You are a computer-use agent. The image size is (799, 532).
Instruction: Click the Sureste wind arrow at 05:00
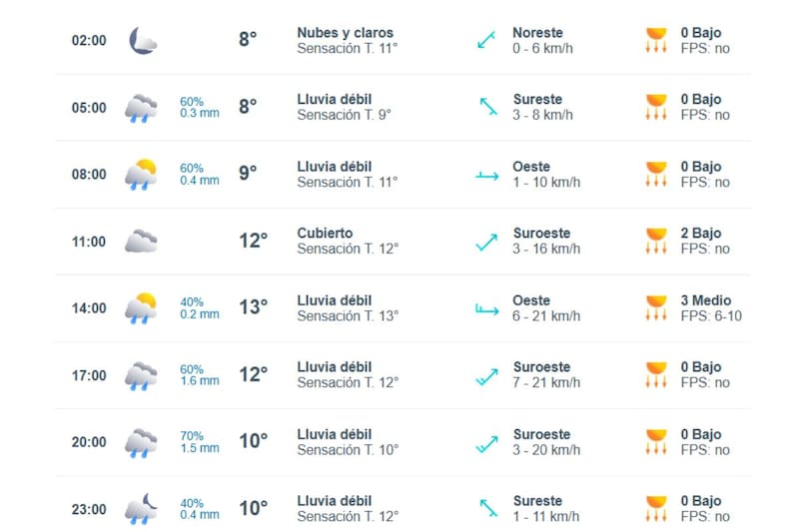[x=486, y=108]
